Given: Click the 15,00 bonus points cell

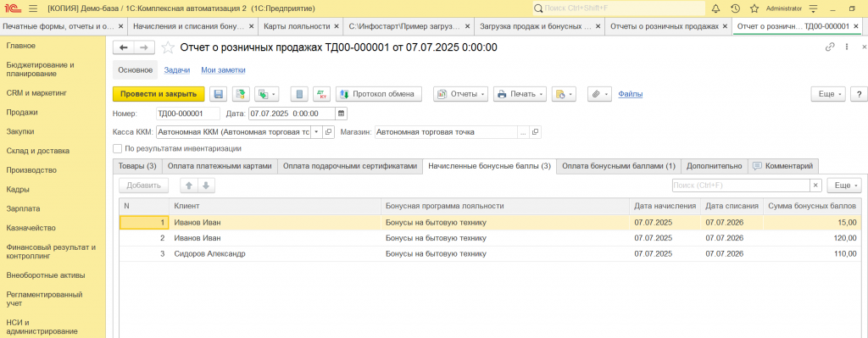Looking at the screenshot, I should pos(812,223).
